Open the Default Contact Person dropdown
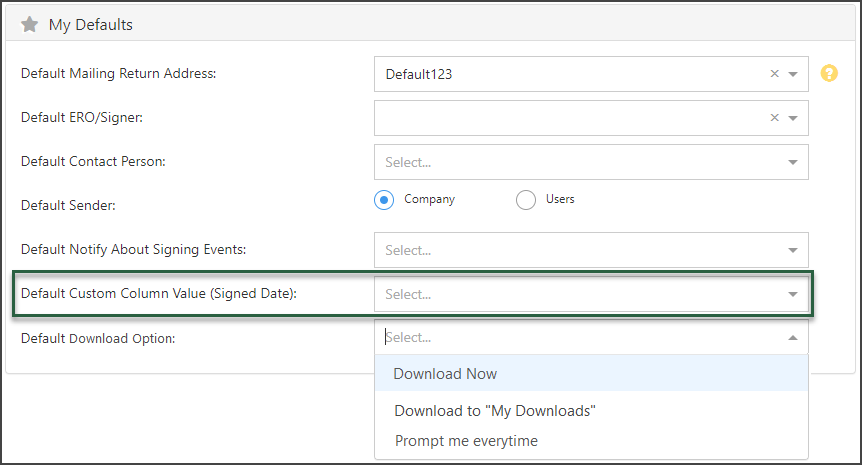This screenshot has width=862, height=465. (591, 162)
